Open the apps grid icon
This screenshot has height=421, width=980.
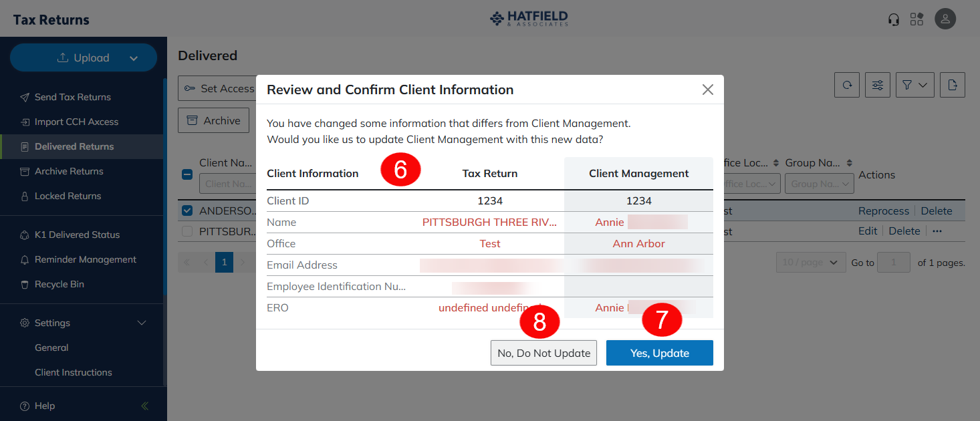click(x=916, y=19)
